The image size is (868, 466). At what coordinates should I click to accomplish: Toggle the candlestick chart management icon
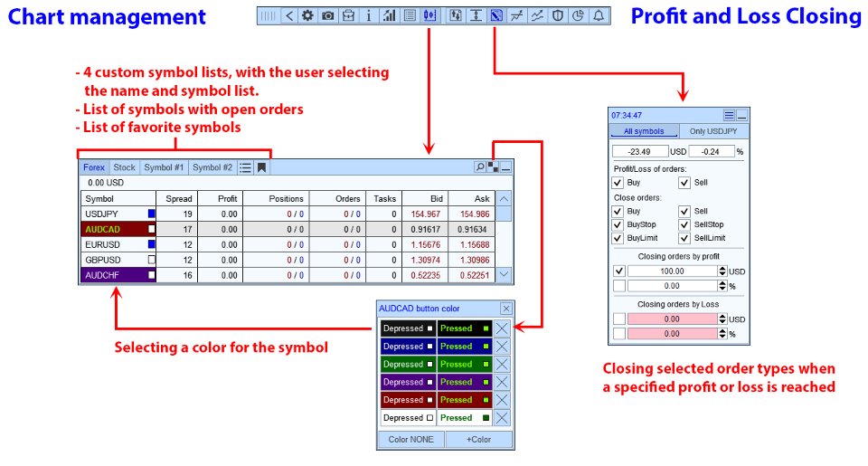(429, 15)
